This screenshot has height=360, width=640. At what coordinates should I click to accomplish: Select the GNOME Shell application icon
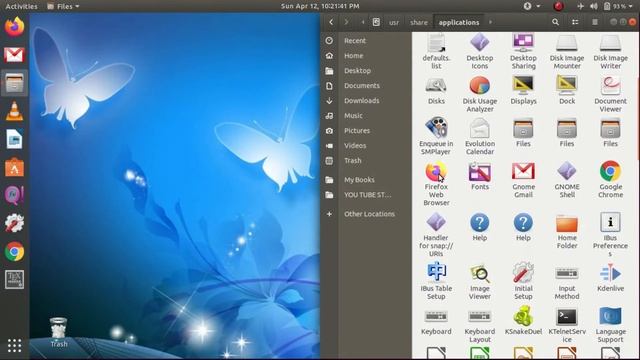point(567,171)
